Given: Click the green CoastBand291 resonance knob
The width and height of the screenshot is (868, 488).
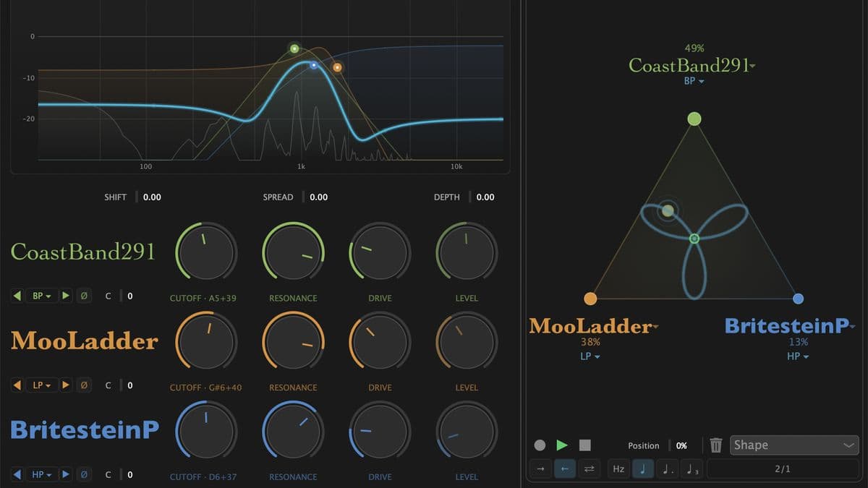Looking at the screenshot, I should tap(293, 252).
